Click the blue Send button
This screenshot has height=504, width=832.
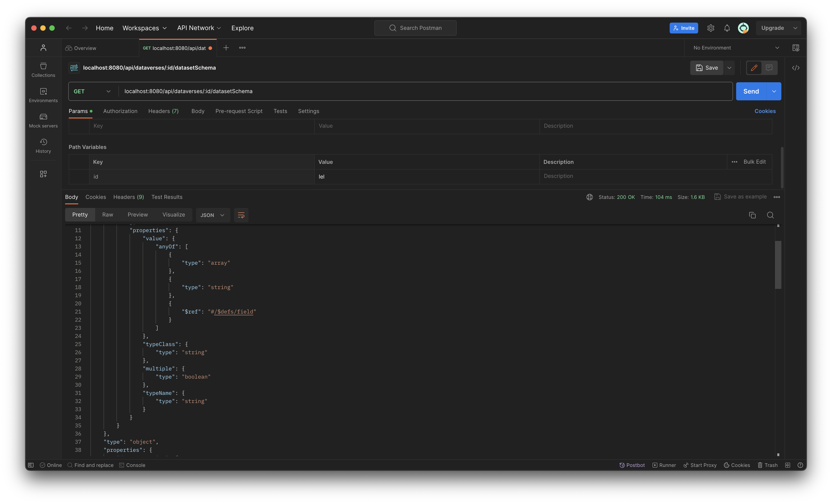pos(751,92)
